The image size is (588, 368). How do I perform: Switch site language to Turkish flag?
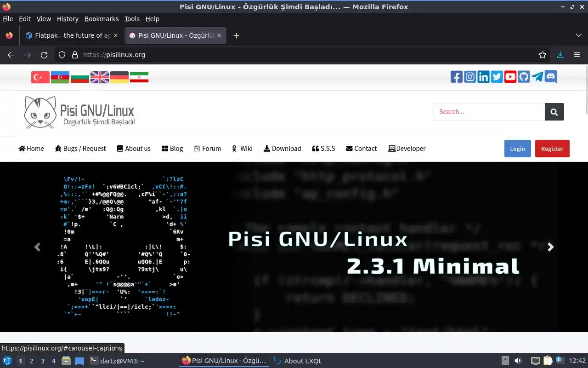click(40, 77)
